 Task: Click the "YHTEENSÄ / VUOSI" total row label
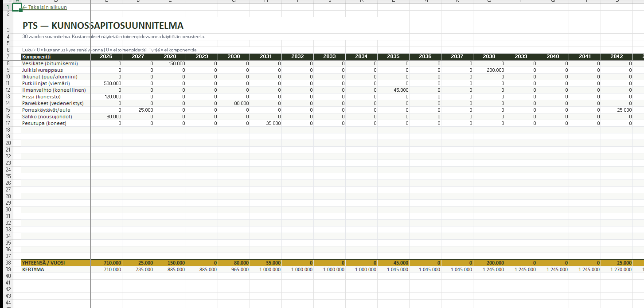tap(55, 263)
